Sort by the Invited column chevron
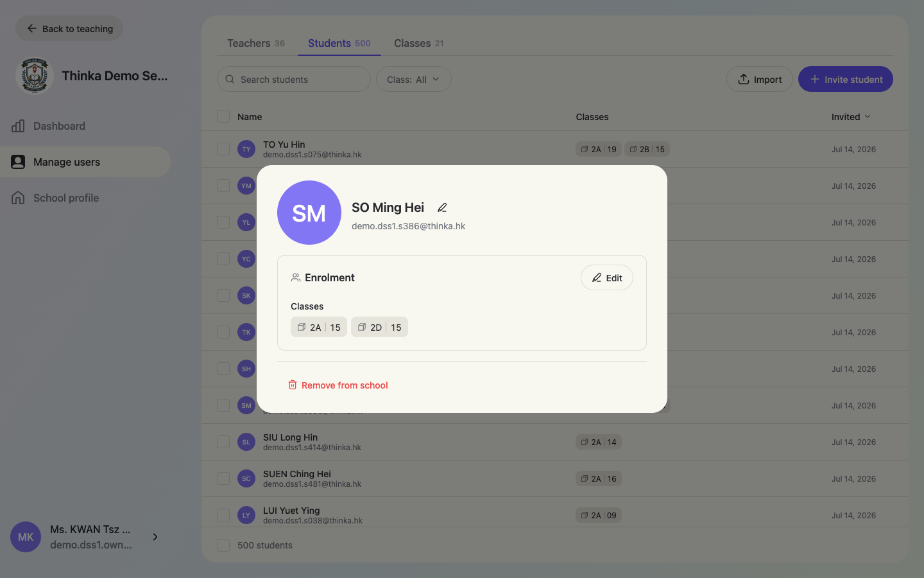The width and height of the screenshot is (924, 578). [868, 116]
